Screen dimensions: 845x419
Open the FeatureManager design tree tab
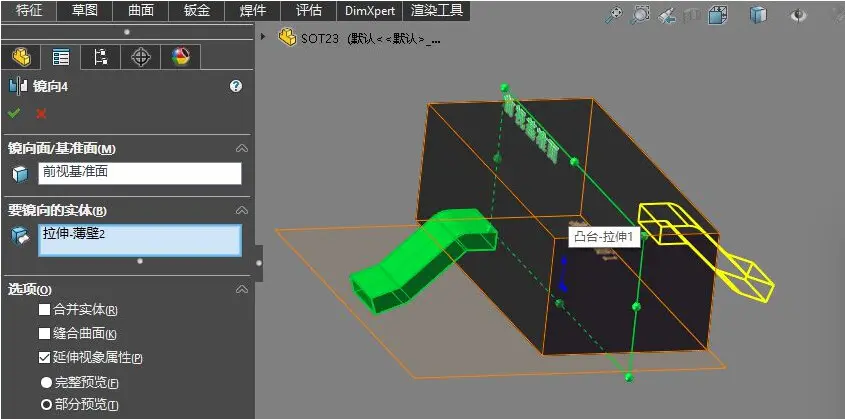coord(22,57)
